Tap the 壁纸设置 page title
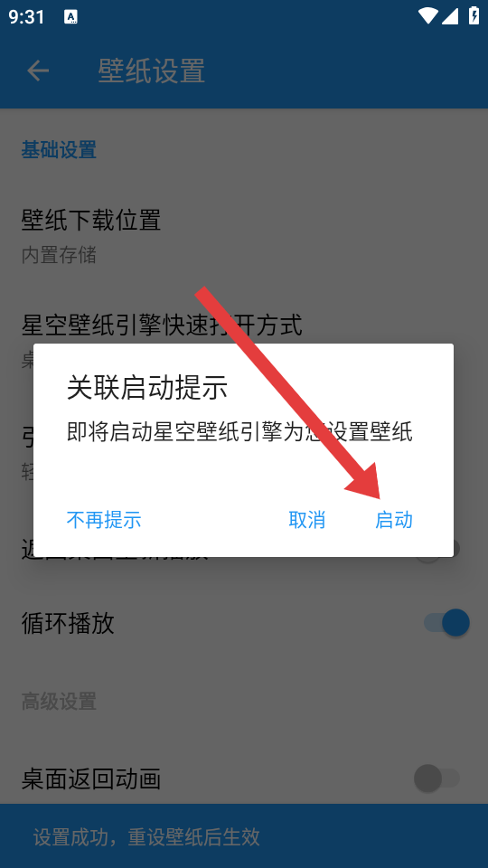Screen dimensions: 488x868 pos(152,71)
